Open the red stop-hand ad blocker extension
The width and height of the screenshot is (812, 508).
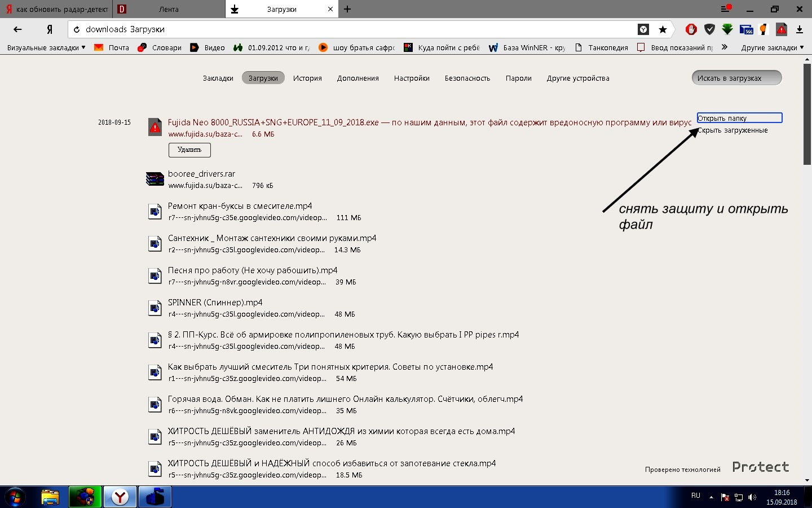[691, 29]
